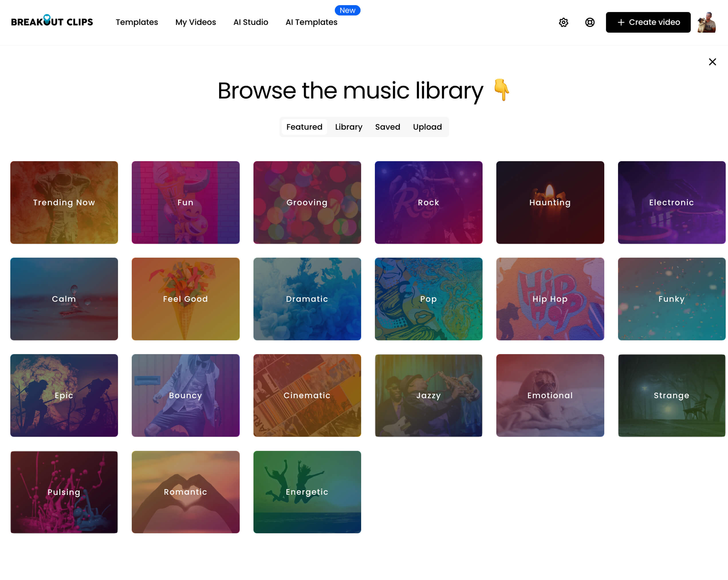This screenshot has height=580, width=728.
Task: Choose the Hip Hop category tile
Action: coord(550,299)
